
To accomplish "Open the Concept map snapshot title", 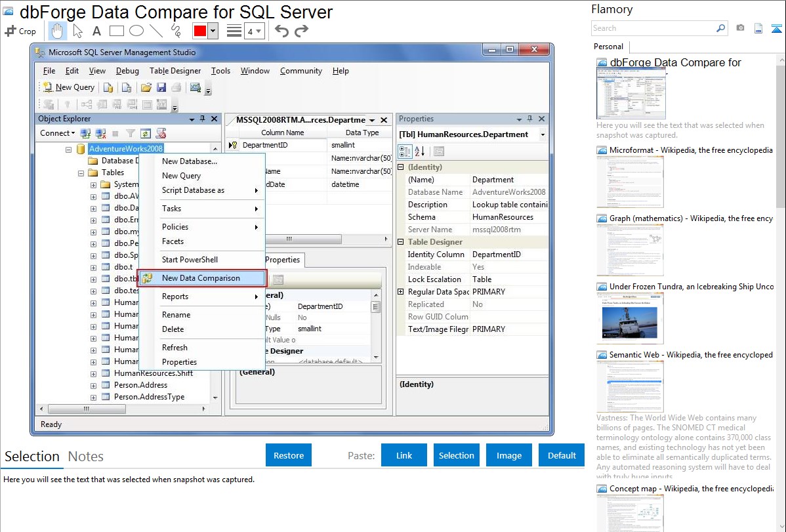I will coord(691,488).
